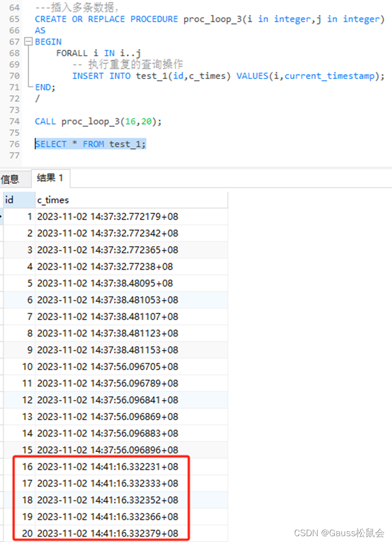Sort results by the c_times column header

(x=53, y=199)
